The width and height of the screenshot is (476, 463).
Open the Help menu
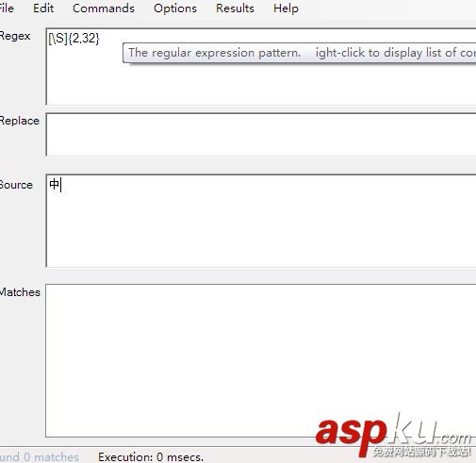[x=286, y=8]
